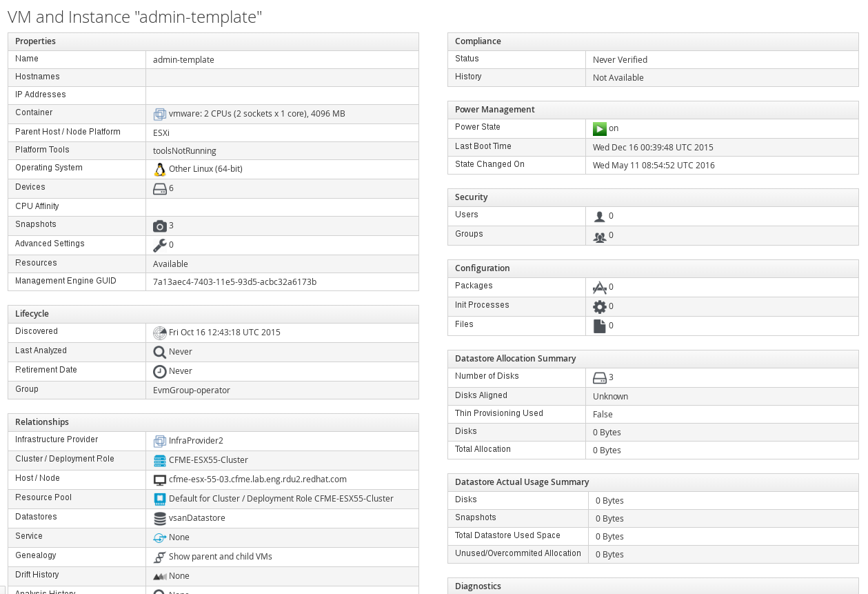Click the Security section header
868x594 pixels.
pos(653,197)
